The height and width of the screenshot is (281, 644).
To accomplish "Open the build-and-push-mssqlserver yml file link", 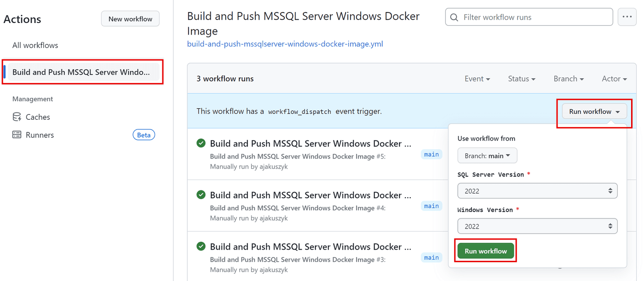I will 285,43.
